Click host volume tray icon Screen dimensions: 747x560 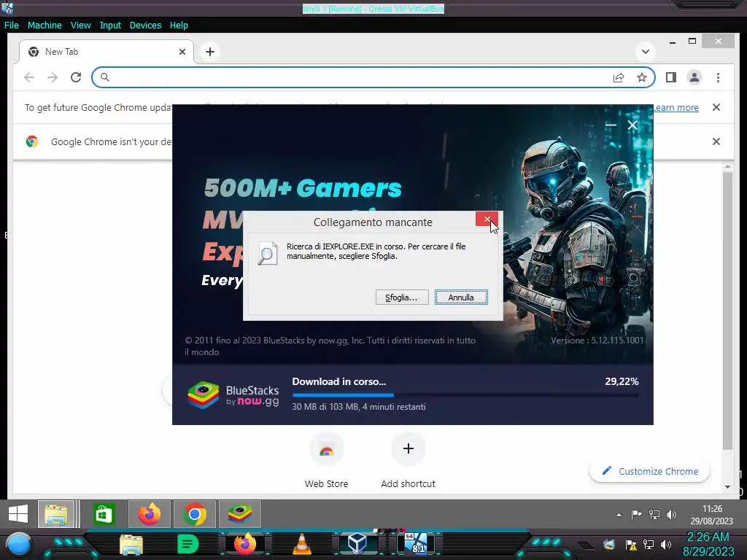pos(666,544)
